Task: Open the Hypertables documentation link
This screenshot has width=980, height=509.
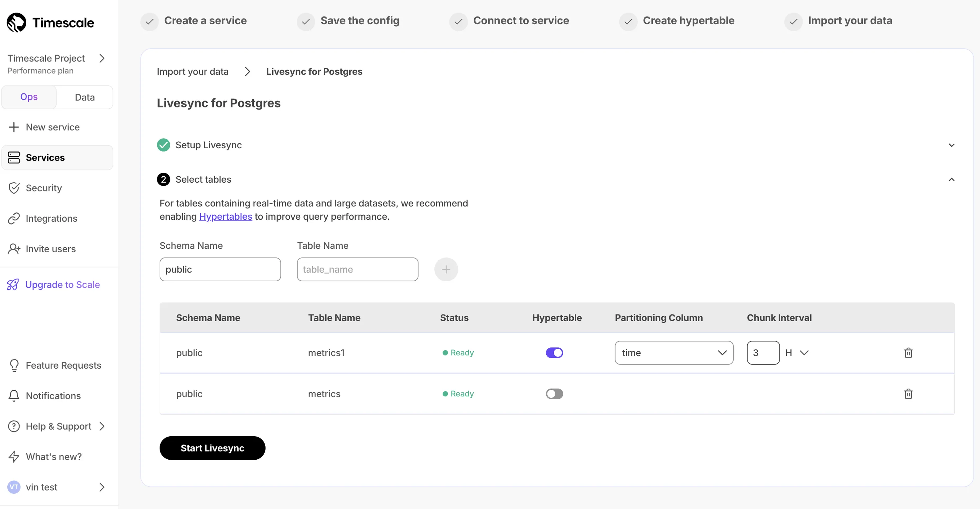Action: (225, 216)
